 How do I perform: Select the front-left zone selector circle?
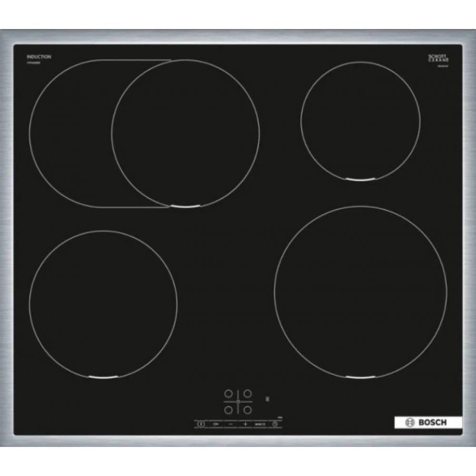coord(228,410)
